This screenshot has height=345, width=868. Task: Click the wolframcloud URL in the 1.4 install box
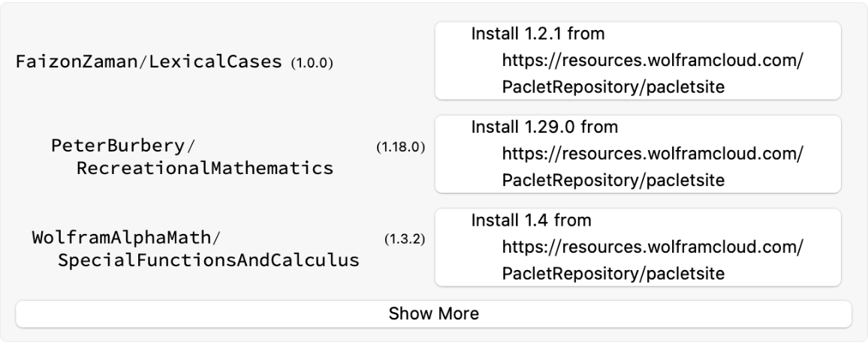click(x=653, y=247)
